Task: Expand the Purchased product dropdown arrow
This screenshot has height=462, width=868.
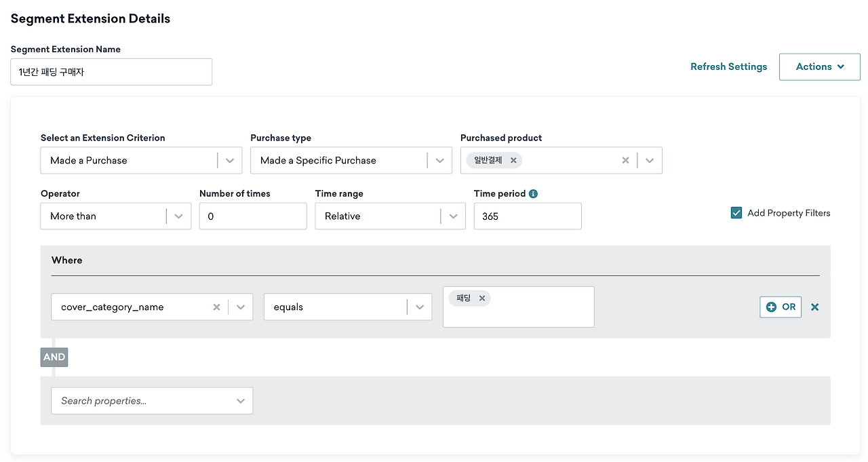Action: click(650, 161)
